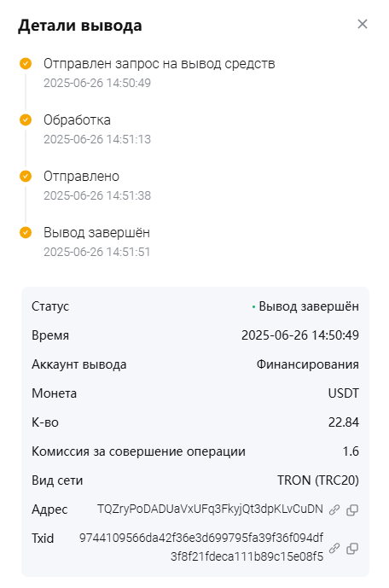Click the 22.84 amount value

coord(344,422)
